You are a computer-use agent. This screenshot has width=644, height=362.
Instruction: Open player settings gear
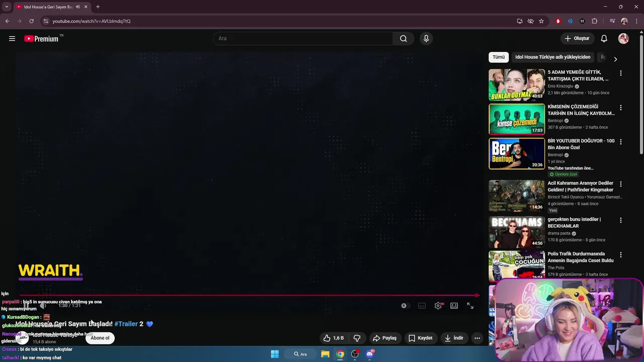tap(438, 306)
